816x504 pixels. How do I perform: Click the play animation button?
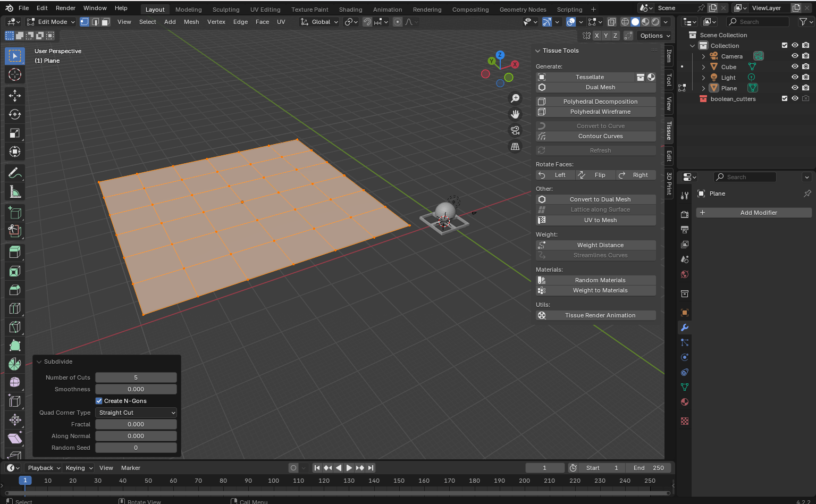pos(349,468)
